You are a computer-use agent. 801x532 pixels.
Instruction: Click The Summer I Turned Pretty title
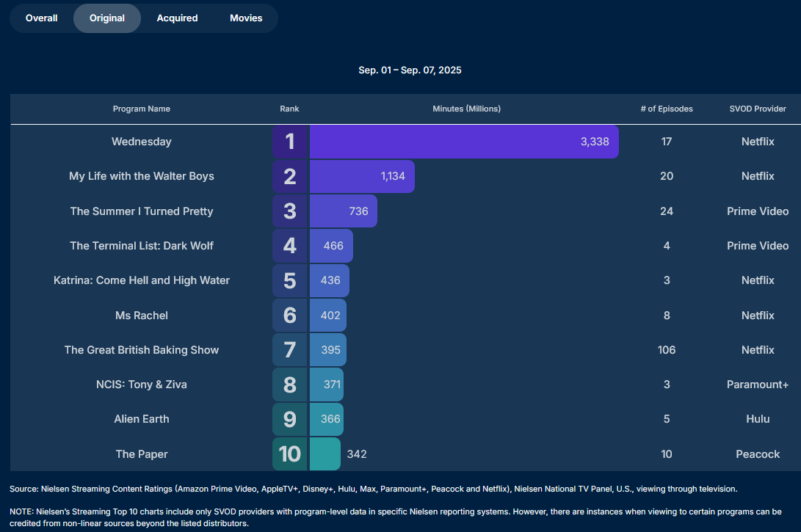tap(142, 211)
